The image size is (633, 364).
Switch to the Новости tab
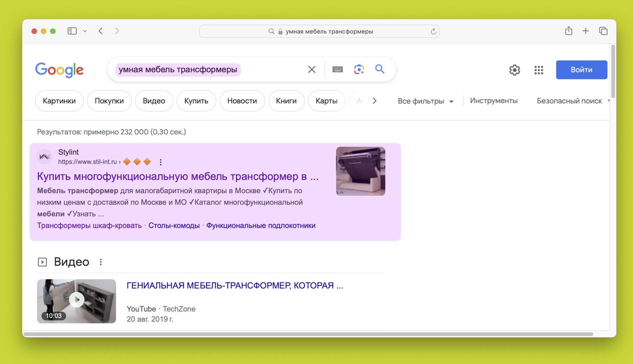click(242, 101)
